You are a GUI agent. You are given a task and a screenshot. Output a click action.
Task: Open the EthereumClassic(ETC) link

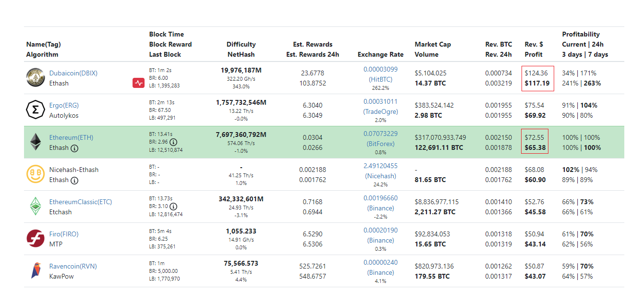click(81, 202)
